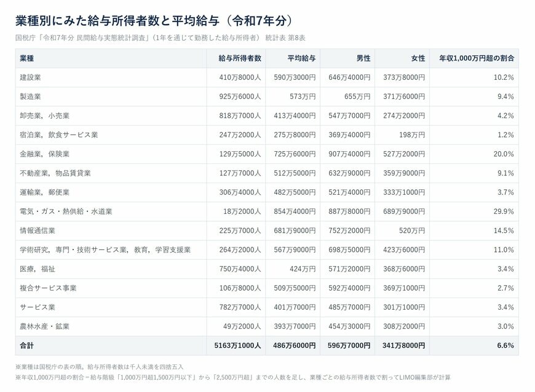Click the 給与所得者数 column header
Viewport: 535px width, 392px height.
coord(240,58)
